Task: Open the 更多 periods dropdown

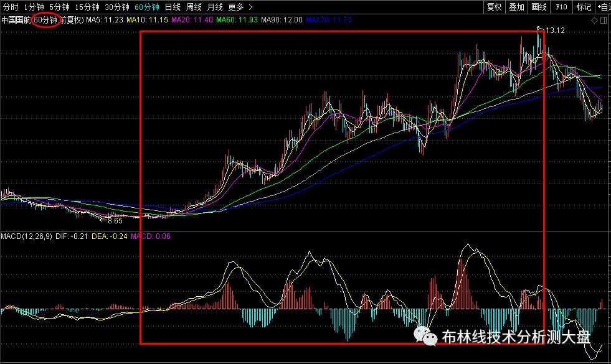Action: tap(240, 7)
